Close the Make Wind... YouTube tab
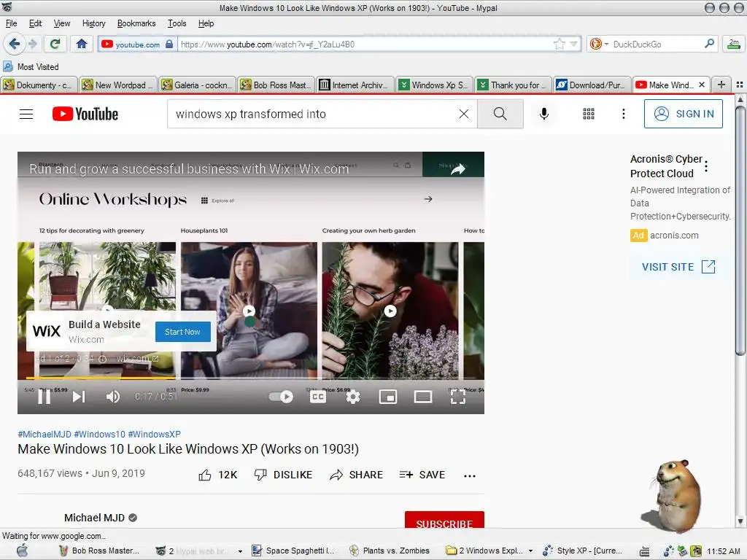 point(702,85)
